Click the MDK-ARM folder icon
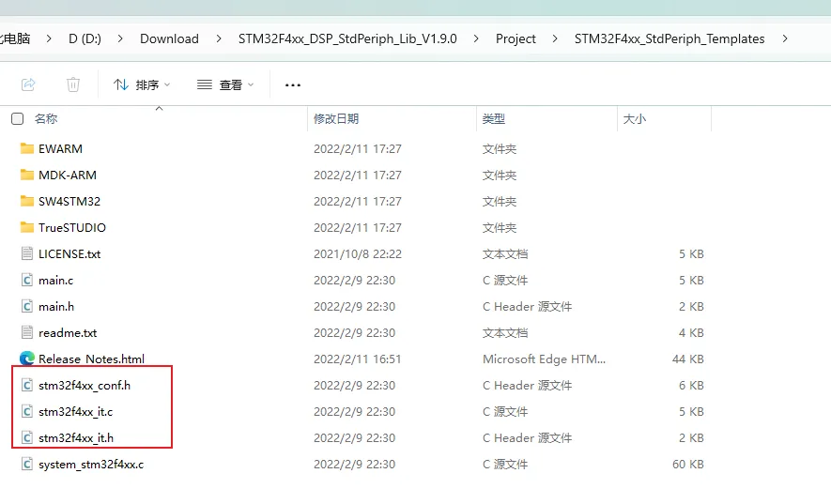The height and width of the screenshot is (504, 831). click(27, 175)
